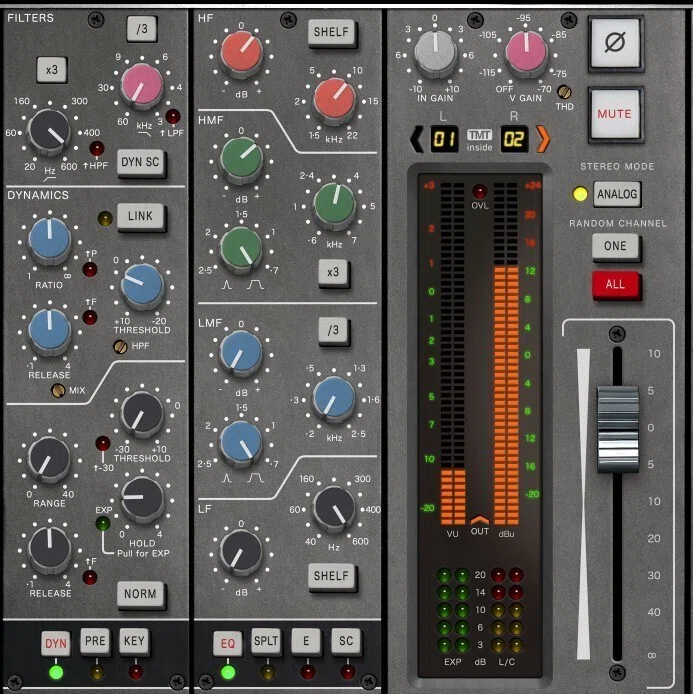Click the black gate HOLD knob
The width and height of the screenshot is (693, 694).
click(142, 499)
